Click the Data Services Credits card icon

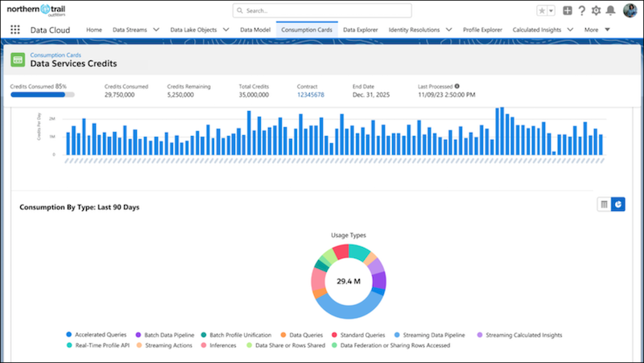18,60
